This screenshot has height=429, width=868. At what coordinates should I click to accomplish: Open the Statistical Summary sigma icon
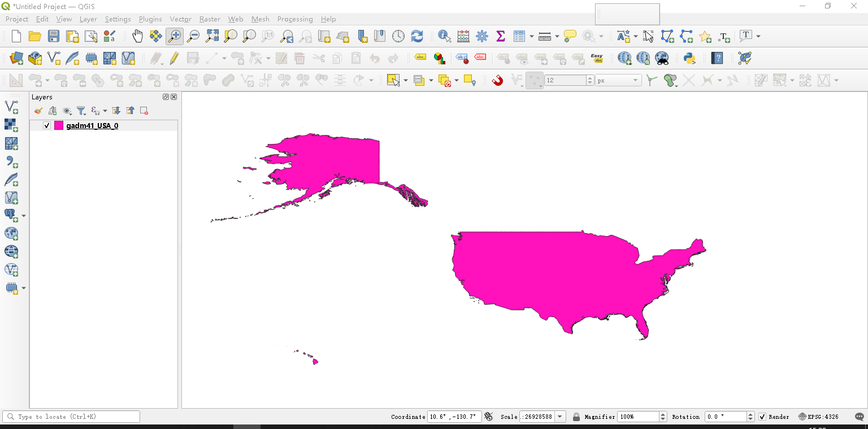point(500,36)
